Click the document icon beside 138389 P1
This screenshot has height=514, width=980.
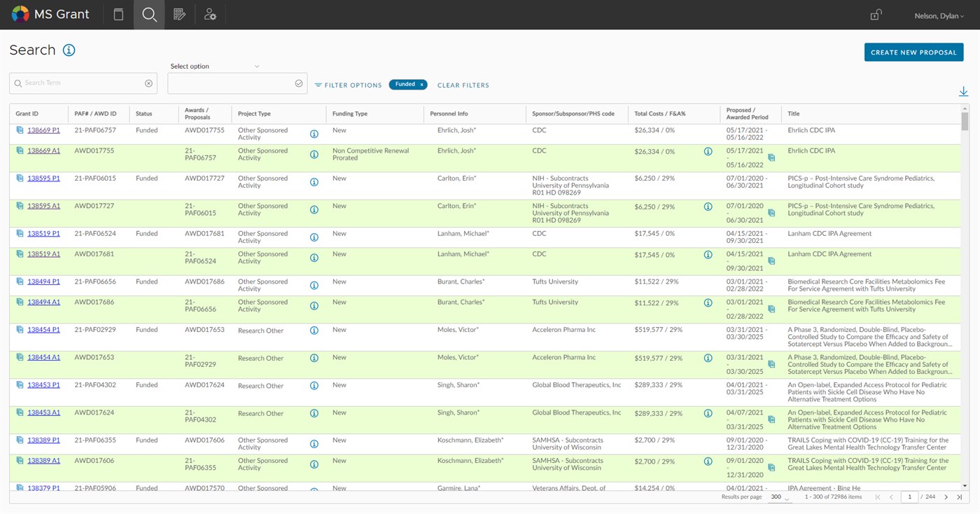[20, 440]
